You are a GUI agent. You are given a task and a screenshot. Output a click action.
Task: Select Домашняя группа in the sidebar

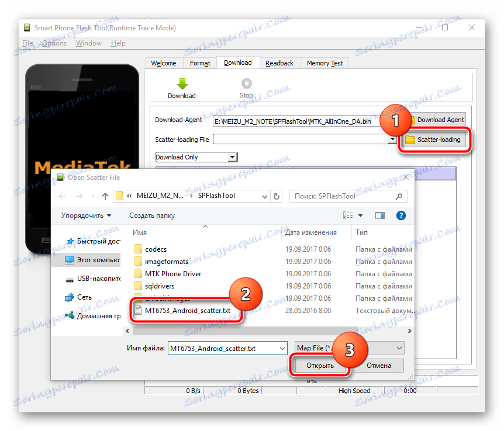coord(93,316)
